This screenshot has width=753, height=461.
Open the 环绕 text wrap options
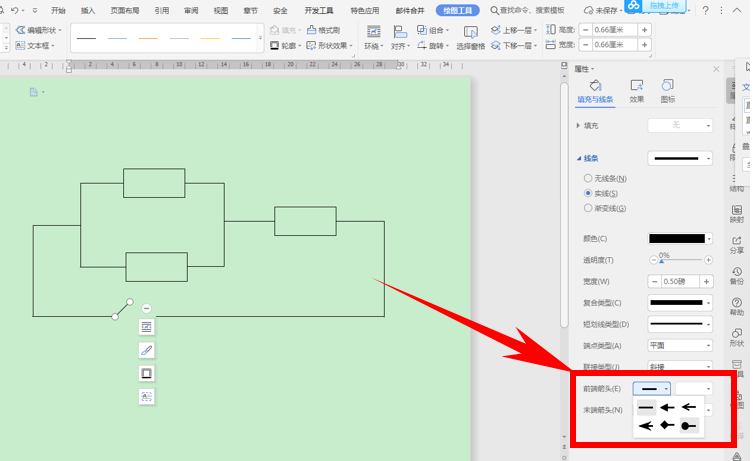point(374,38)
